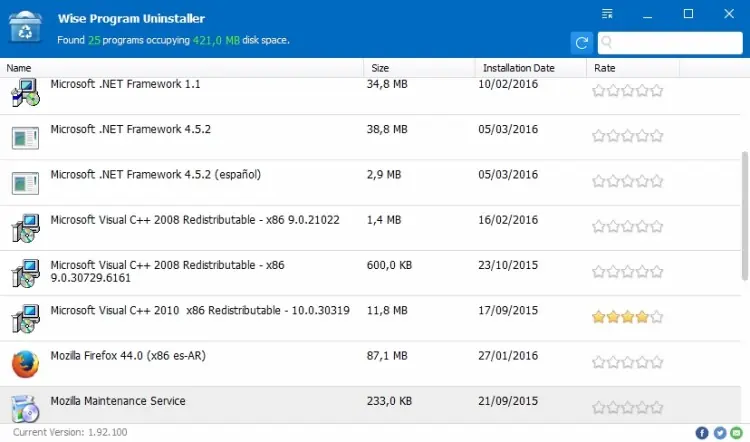Rate Visual C++ 2008 9.0.30729.6161 stars
The image size is (750, 442).
point(628,272)
